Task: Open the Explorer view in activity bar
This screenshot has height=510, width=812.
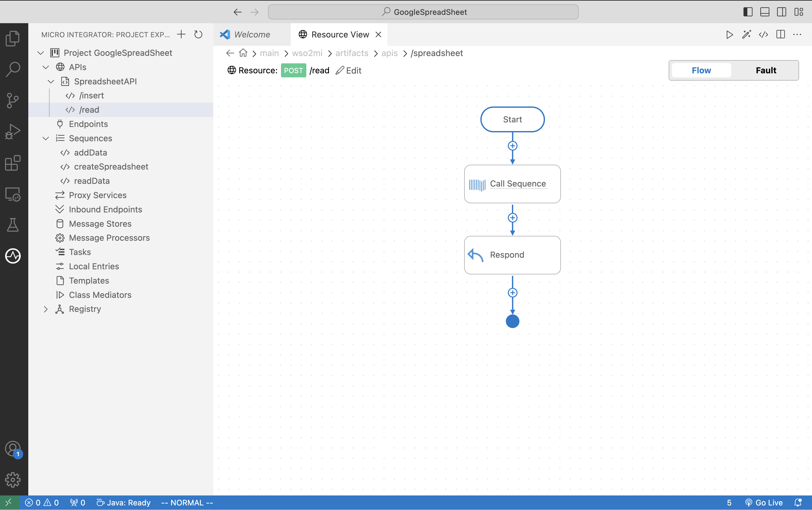Action: click(x=13, y=38)
